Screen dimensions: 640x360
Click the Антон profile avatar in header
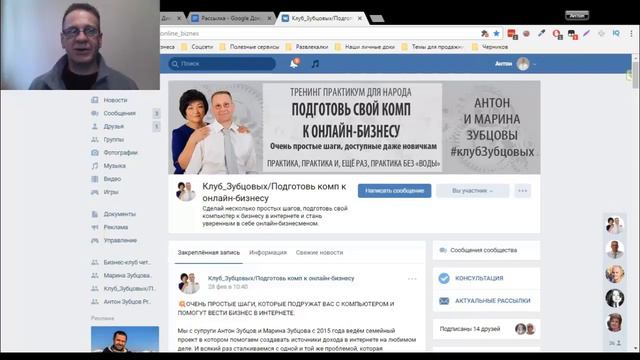523,64
